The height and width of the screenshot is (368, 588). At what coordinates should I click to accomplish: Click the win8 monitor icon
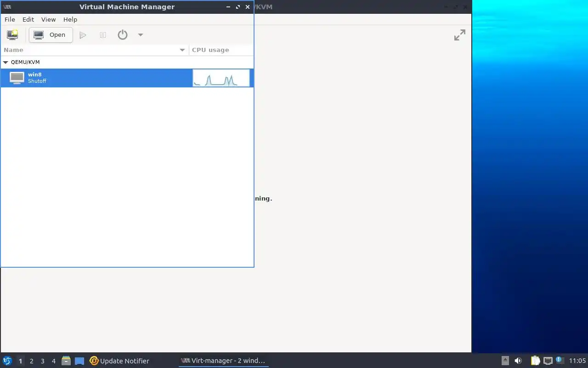click(17, 78)
